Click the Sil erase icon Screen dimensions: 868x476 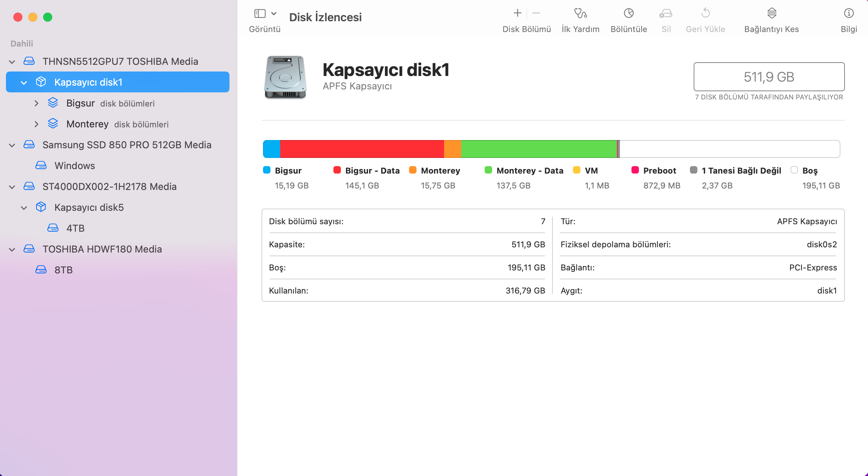[666, 14]
